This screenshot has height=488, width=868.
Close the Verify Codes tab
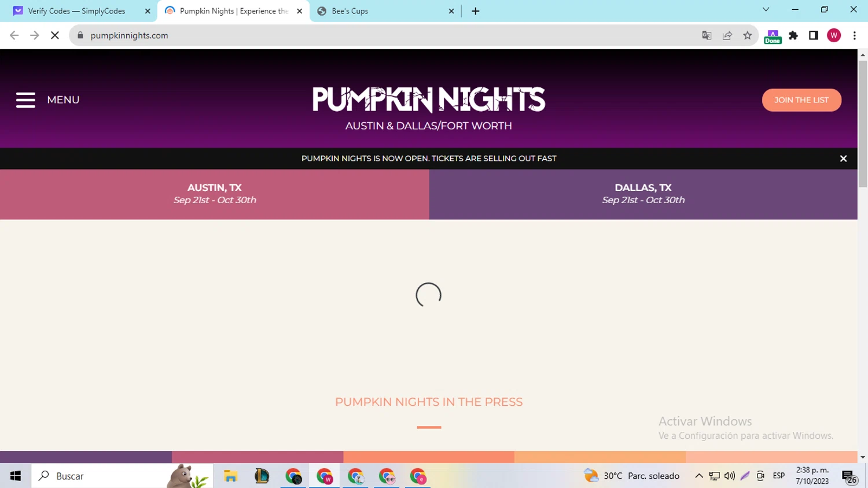(x=147, y=11)
